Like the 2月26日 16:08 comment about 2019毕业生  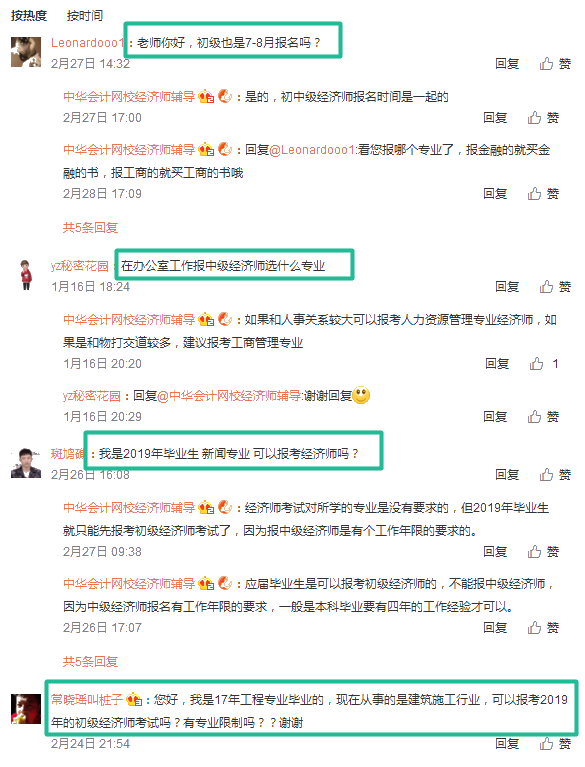pos(555,474)
